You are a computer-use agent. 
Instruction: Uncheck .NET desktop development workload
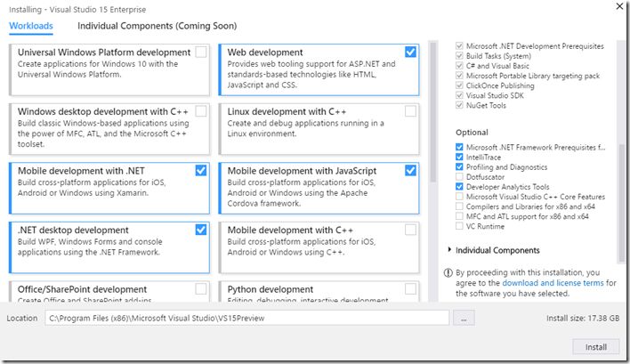click(201, 230)
